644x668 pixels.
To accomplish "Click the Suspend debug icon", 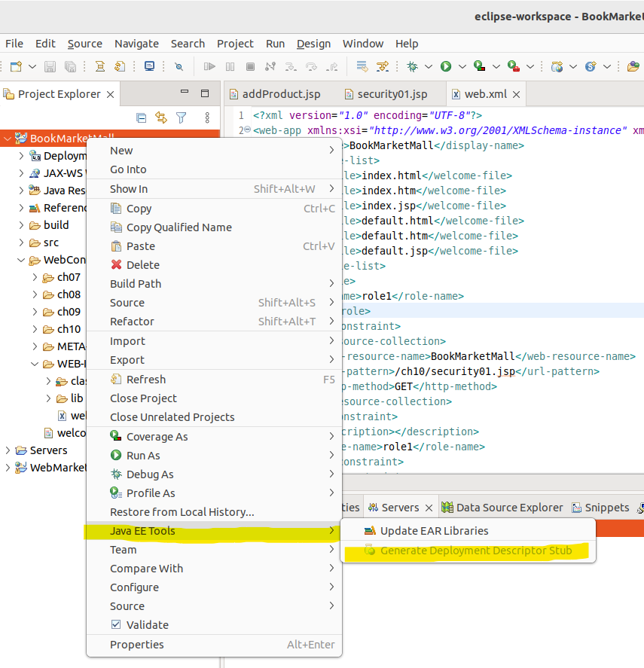I will [x=230, y=66].
